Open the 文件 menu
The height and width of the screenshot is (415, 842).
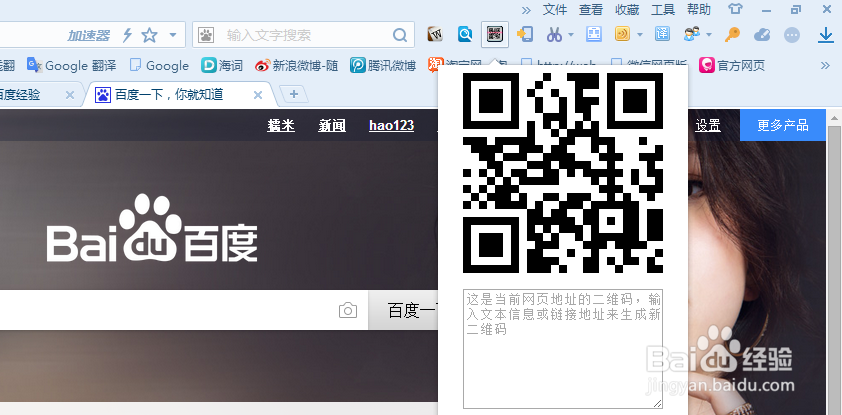click(x=555, y=9)
